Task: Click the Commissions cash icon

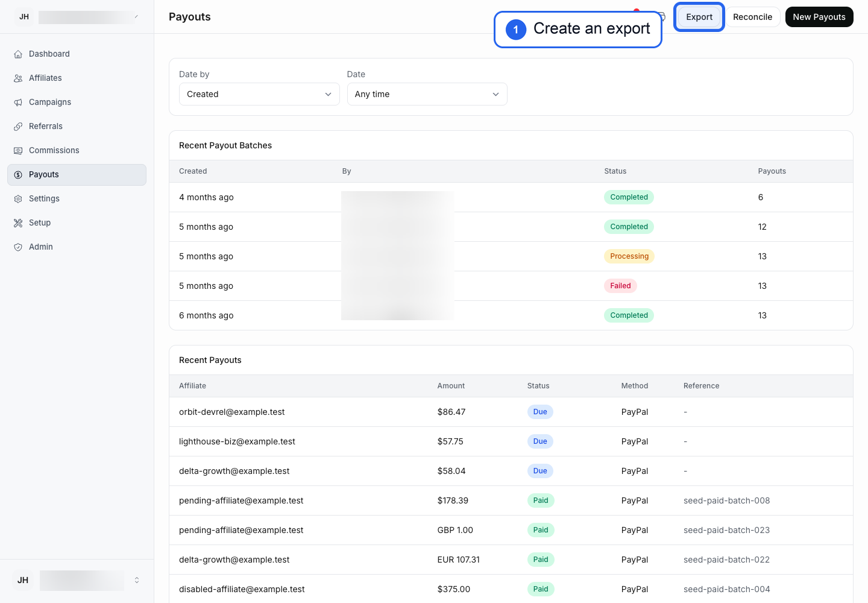Action: point(18,151)
